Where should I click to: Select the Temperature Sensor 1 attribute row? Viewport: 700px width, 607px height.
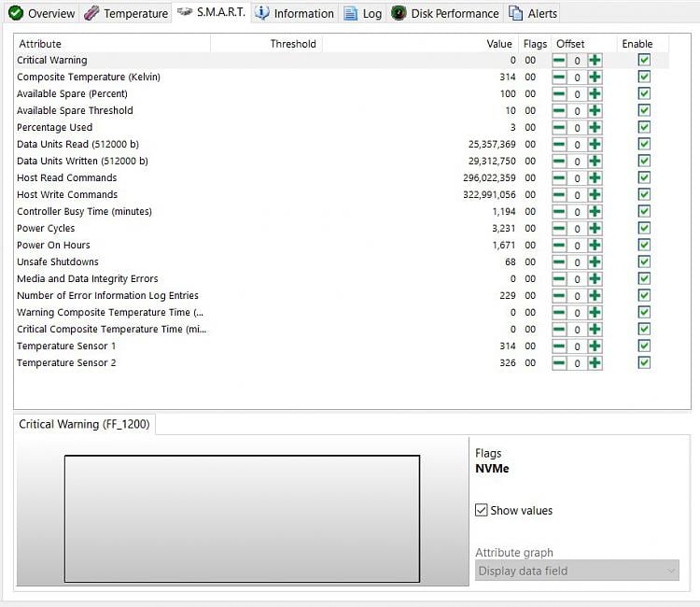[342, 346]
